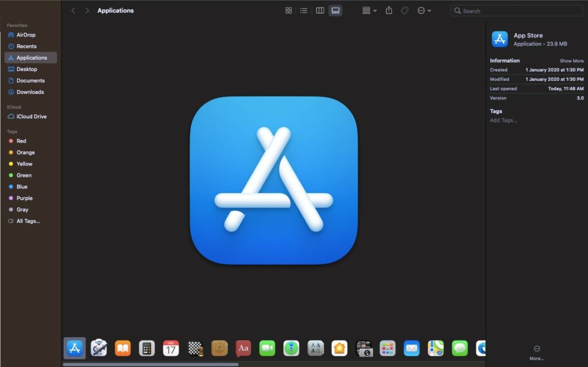This screenshot has height=367, width=588.
Task: Select the Calculator app thumbnail
Action: coord(147,348)
